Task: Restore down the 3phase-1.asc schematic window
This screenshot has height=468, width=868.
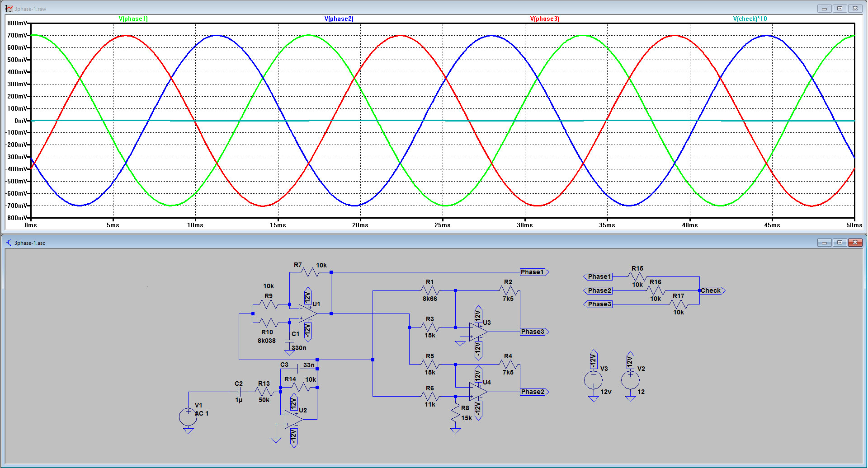Action: point(840,243)
